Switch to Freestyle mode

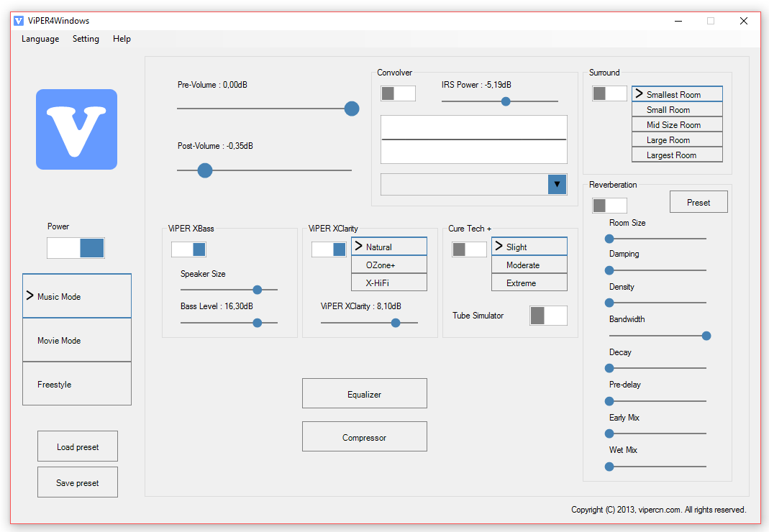click(x=77, y=384)
